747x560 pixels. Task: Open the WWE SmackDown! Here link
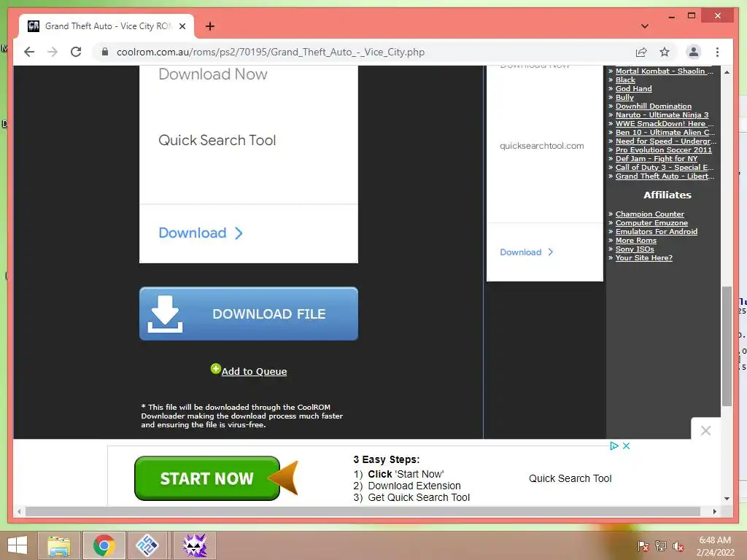664,123
